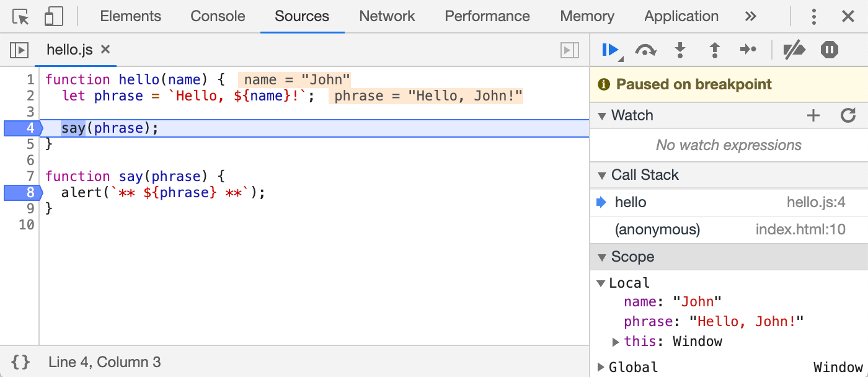Expand the Global scope

pyautogui.click(x=600, y=367)
